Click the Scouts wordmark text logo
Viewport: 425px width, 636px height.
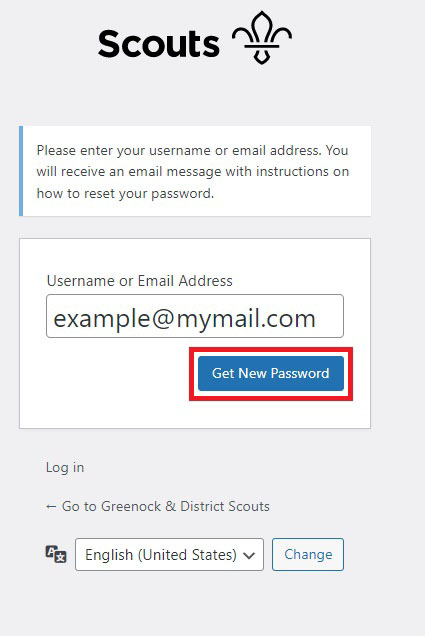[159, 43]
